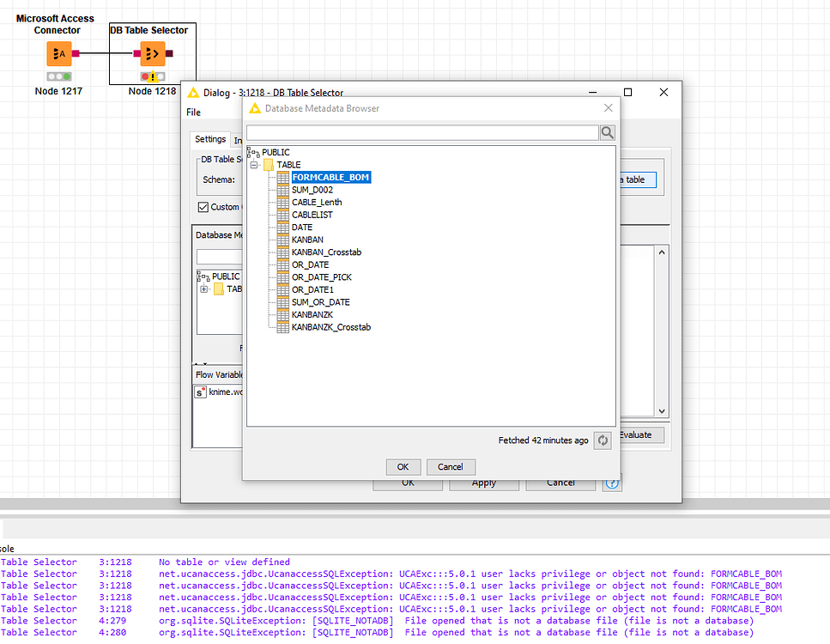Viewport: 830px width, 644px height.
Task: Select the Microsoft Access Connector node
Action: pyautogui.click(x=58, y=53)
